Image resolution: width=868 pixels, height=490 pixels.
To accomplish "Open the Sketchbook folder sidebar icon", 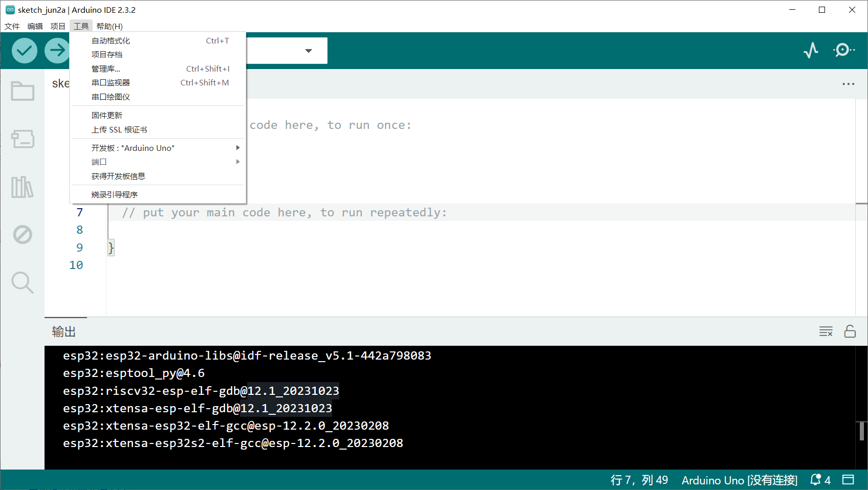I will (x=23, y=91).
